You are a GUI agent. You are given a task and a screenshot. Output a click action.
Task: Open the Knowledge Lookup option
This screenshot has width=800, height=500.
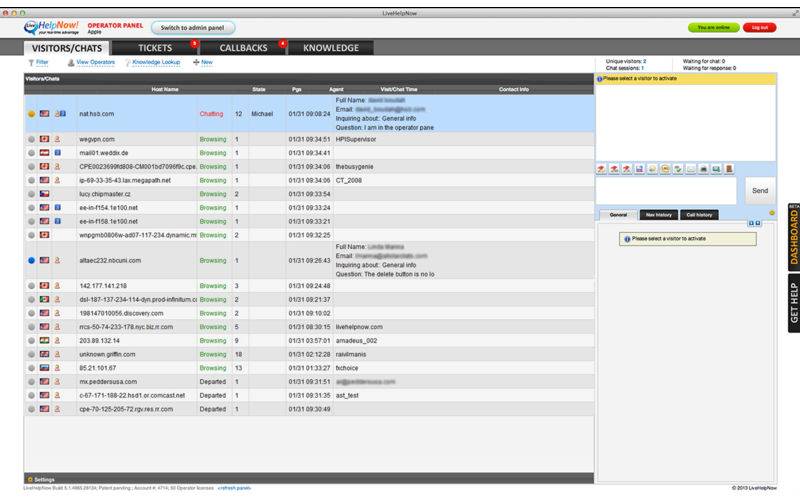[x=156, y=62]
